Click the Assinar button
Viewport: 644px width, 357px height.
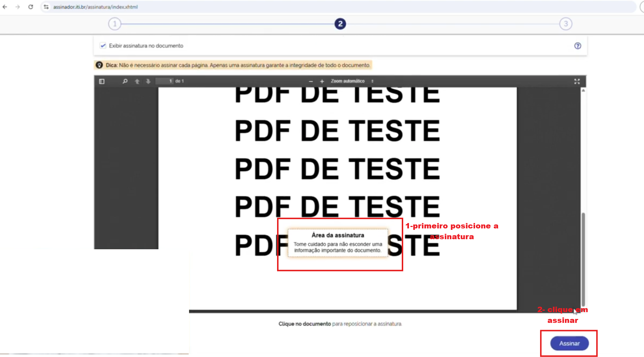pos(569,343)
